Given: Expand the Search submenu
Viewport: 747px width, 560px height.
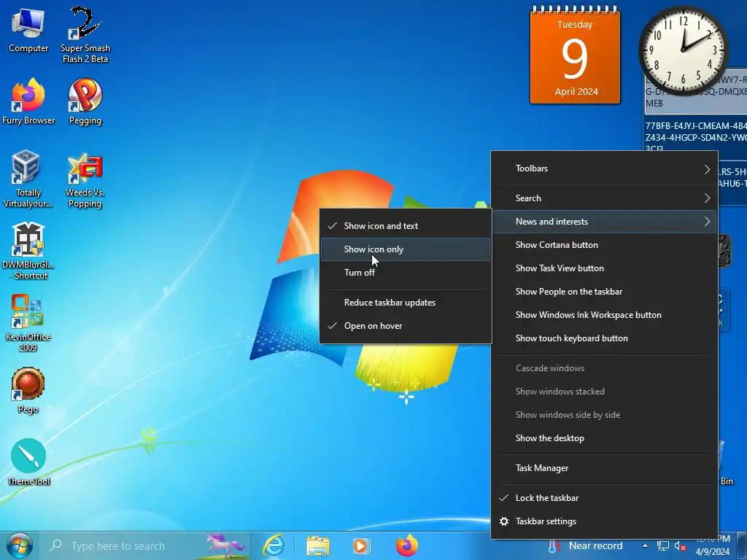Looking at the screenshot, I should [x=605, y=198].
